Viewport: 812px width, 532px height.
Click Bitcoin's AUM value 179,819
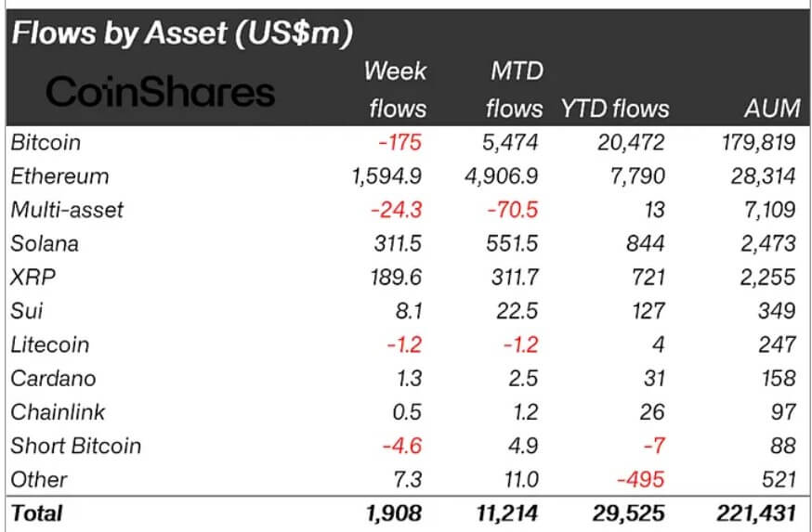pos(758,142)
